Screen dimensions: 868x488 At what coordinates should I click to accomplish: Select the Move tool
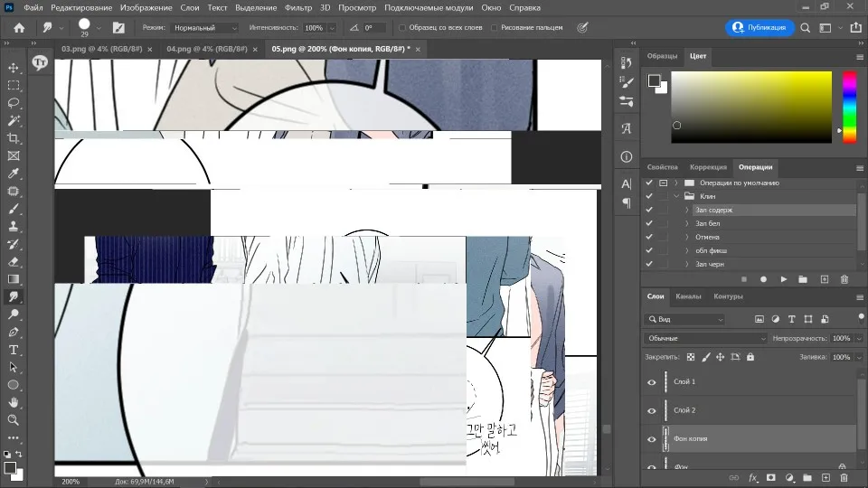14,68
